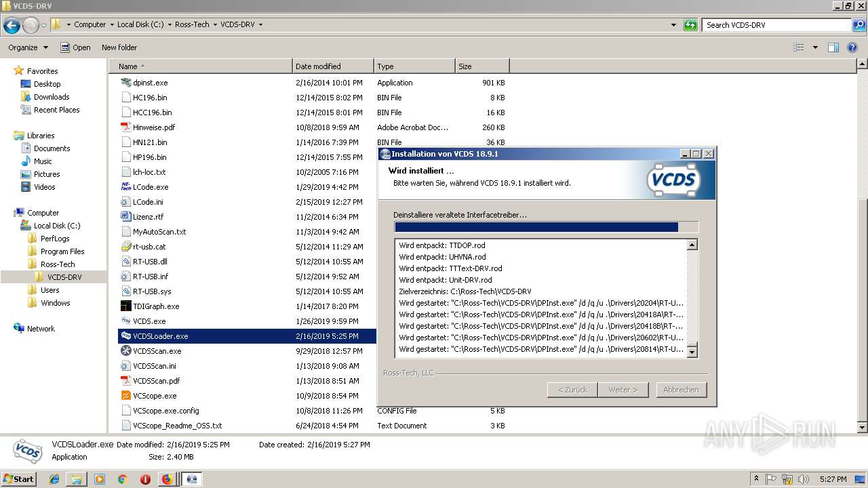Sort files by Date modified column
Viewport: 868px width, 488px height.
333,66
